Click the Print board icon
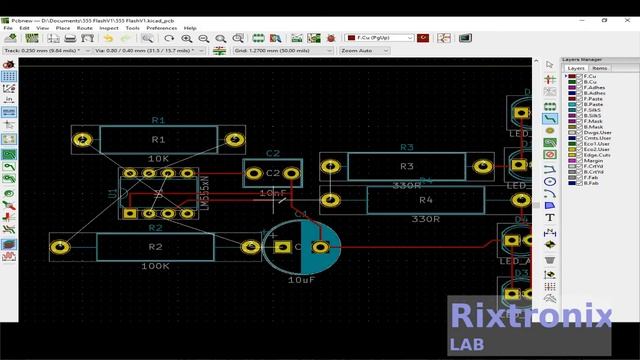Image resolution: width=640 pixels, height=360 pixels. coord(71,38)
